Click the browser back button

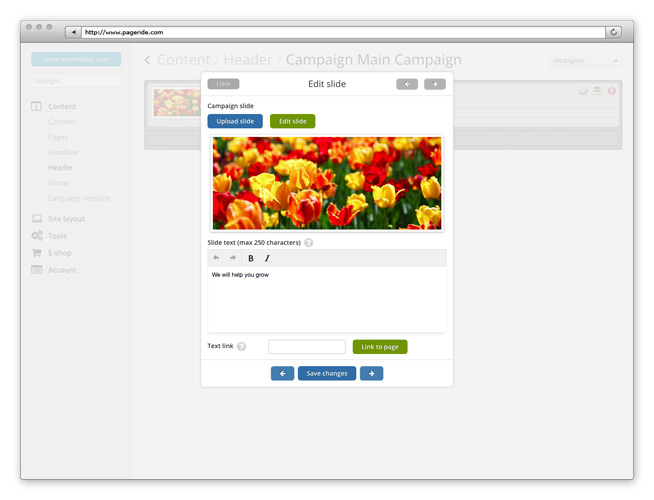point(73,32)
